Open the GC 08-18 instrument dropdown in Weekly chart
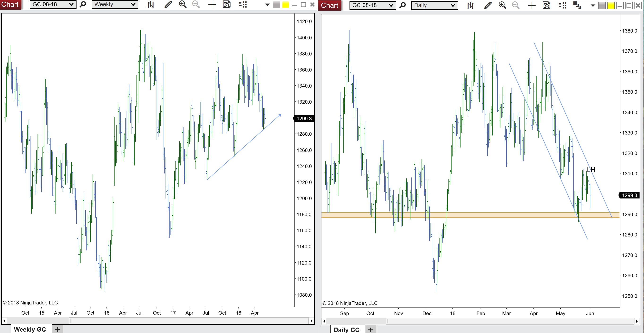 [53, 4]
